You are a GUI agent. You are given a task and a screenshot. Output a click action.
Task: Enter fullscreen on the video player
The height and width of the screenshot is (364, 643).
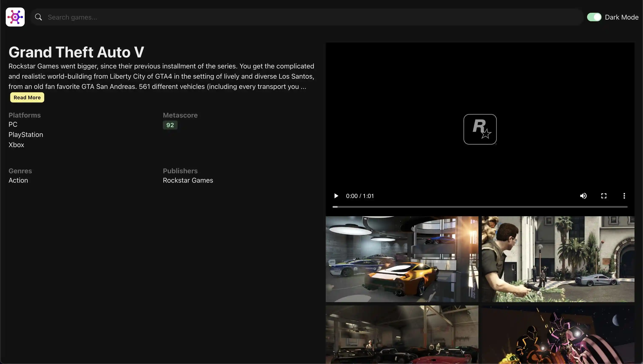tap(604, 196)
